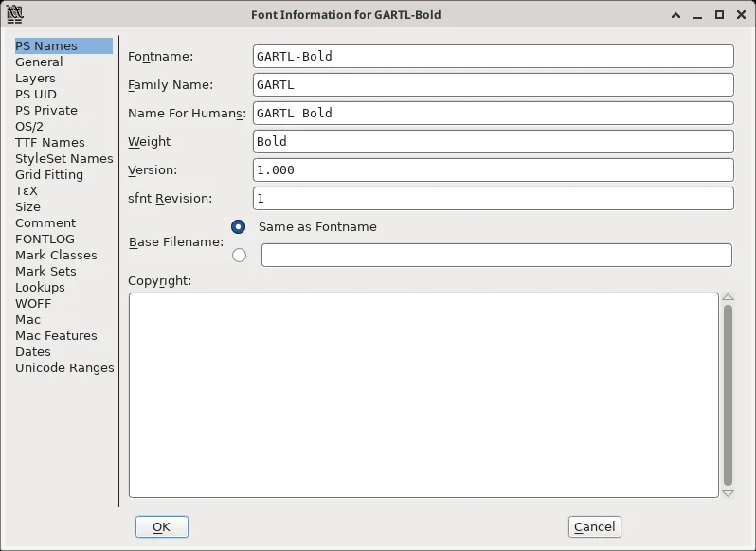The width and height of the screenshot is (756, 551).
Task: Click the Family Name input field
Action: [x=494, y=85]
